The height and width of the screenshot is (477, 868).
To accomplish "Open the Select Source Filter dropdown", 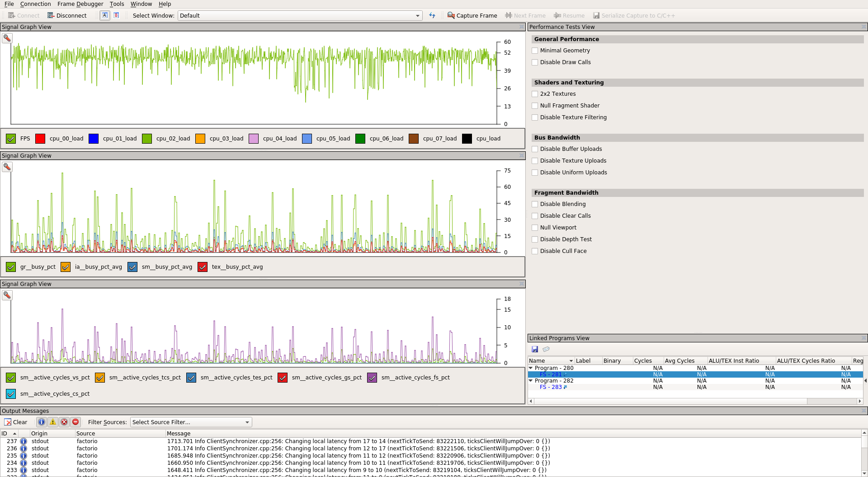I will tap(191, 422).
